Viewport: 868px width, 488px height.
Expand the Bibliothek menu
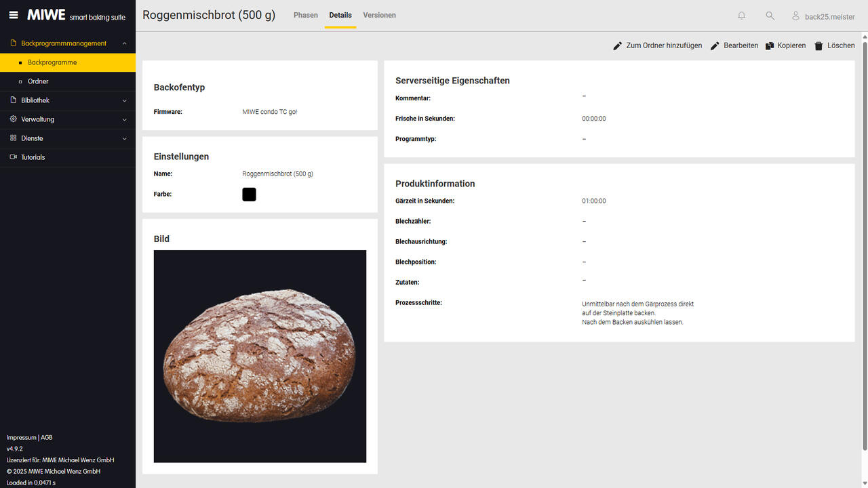click(x=124, y=100)
